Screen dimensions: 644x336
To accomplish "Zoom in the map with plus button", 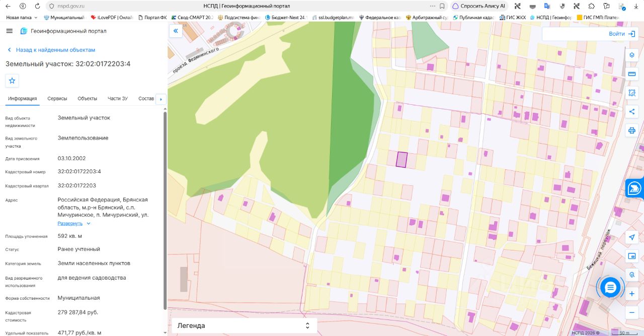I will (x=632, y=294).
